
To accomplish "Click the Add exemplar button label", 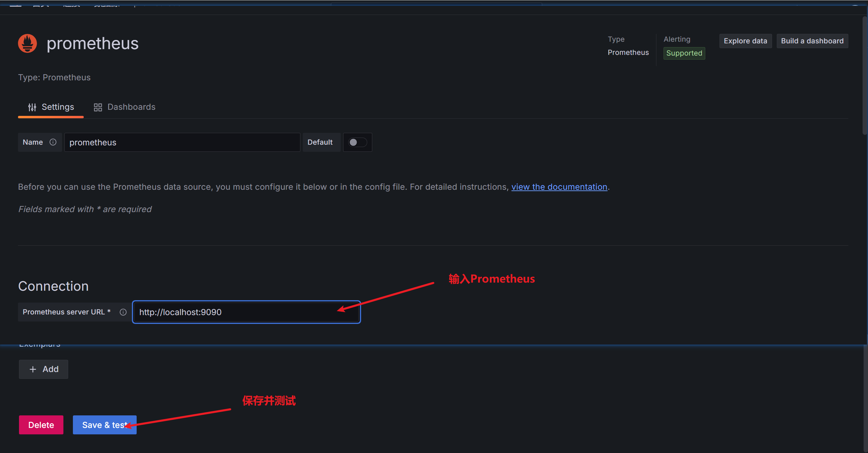I will tap(51, 369).
